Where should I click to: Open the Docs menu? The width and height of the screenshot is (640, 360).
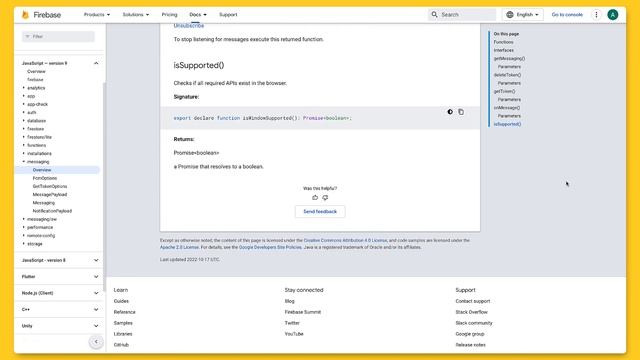click(198, 15)
